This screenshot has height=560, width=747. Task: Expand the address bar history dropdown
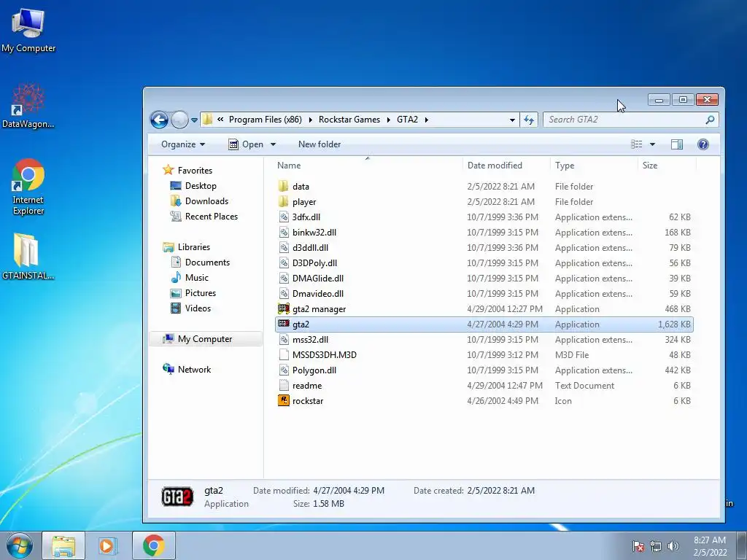512,120
